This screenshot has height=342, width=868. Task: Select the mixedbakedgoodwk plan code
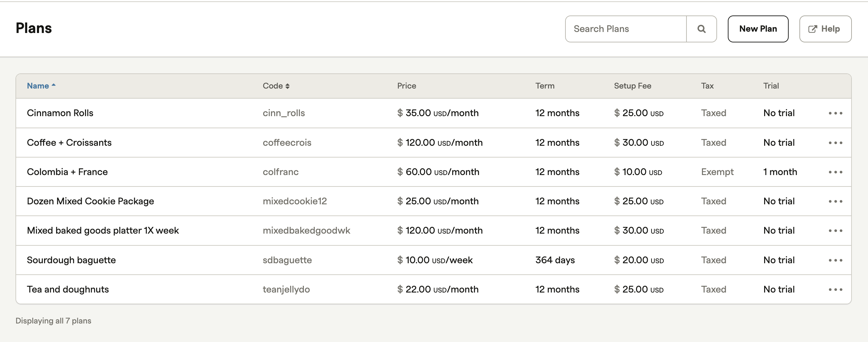point(306,231)
